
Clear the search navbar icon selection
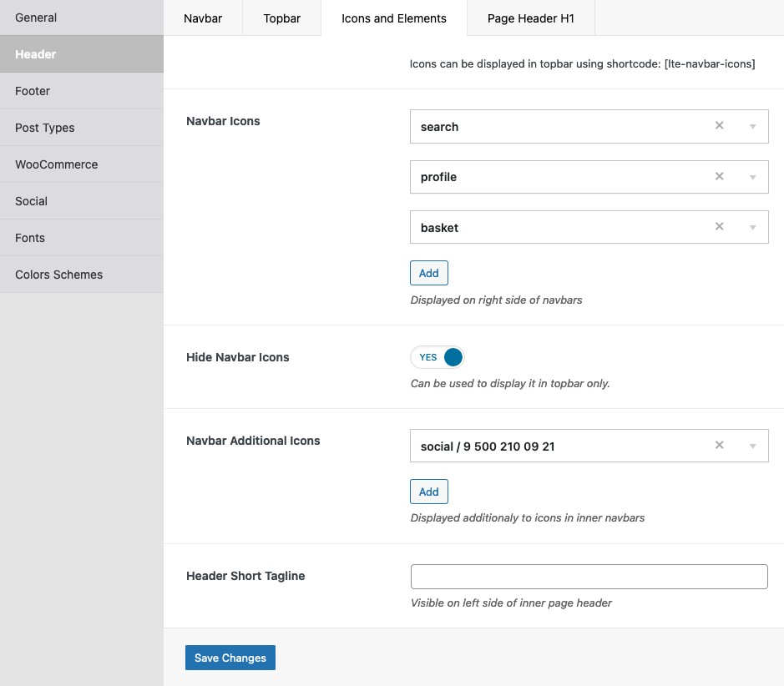point(719,125)
